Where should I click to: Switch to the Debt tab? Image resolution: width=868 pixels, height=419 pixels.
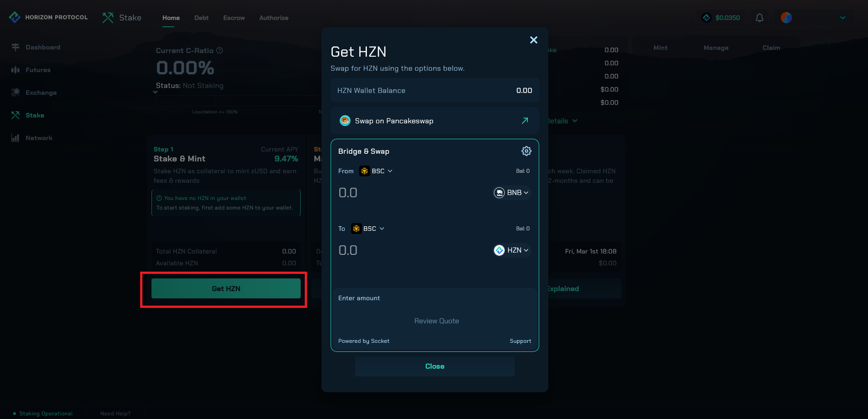pyautogui.click(x=201, y=18)
